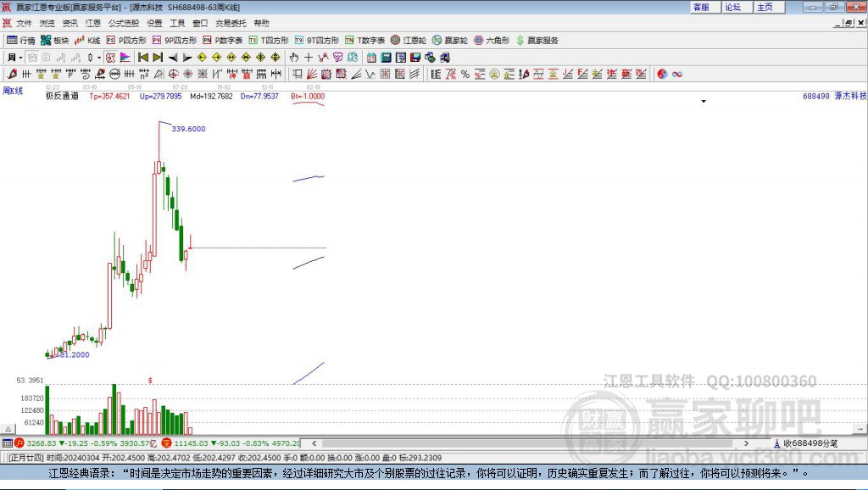
Task: Open the 江恩 menu
Action: 93,23
